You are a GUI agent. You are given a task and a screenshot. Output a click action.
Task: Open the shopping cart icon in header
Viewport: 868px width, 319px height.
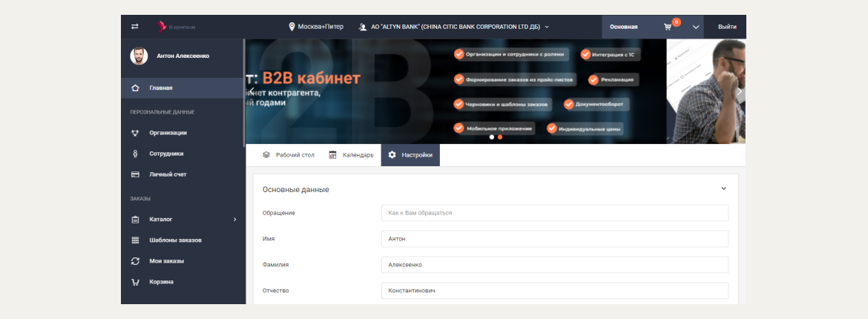668,27
